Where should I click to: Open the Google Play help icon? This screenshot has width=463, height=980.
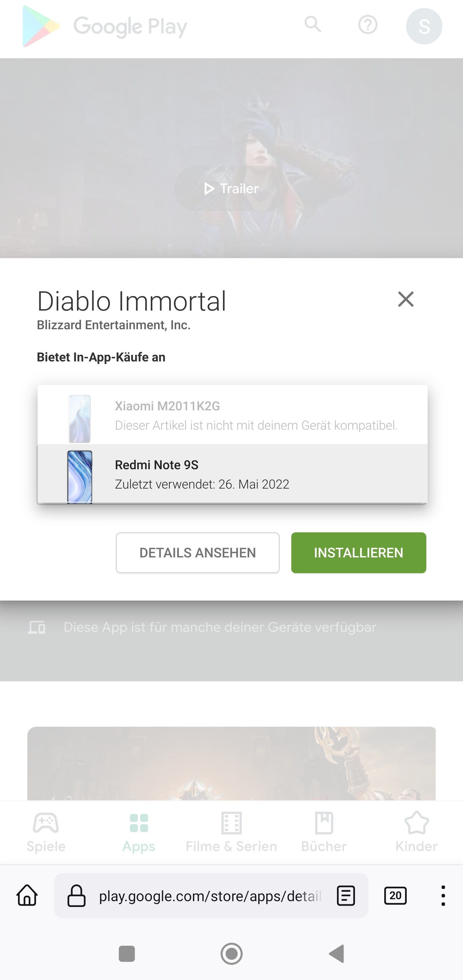point(368,25)
